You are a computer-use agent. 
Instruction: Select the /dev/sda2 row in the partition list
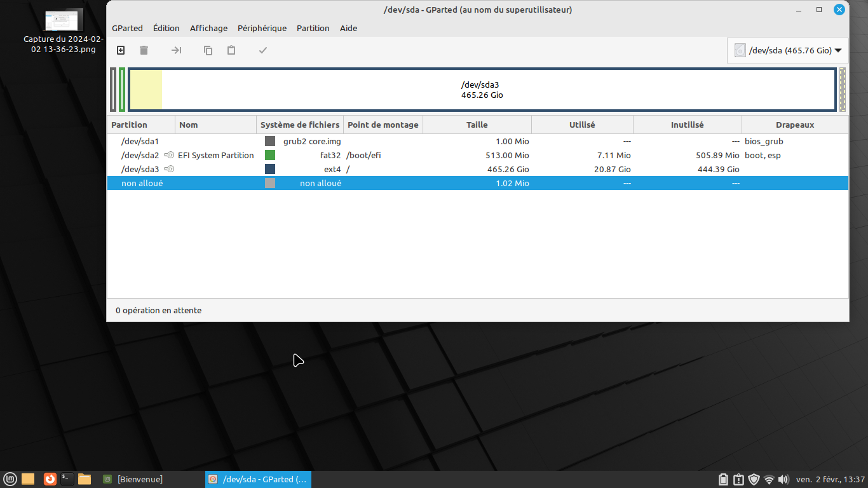(x=478, y=155)
